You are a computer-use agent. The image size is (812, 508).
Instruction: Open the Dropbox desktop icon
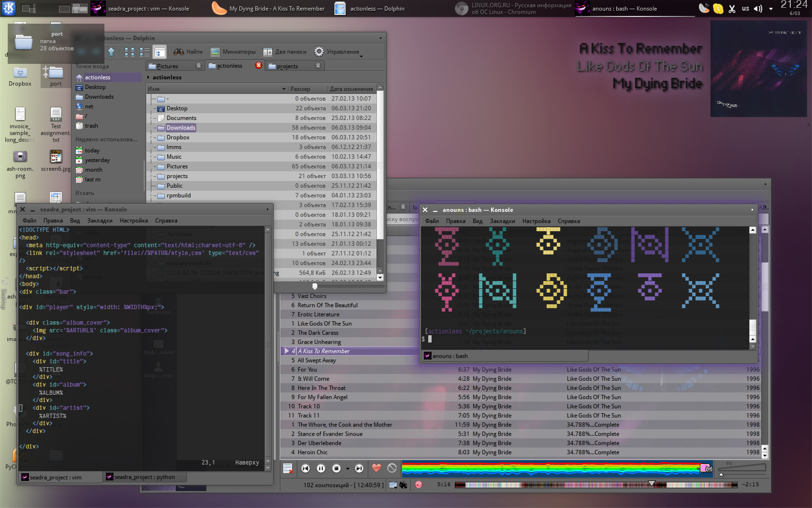[x=20, y=76]
